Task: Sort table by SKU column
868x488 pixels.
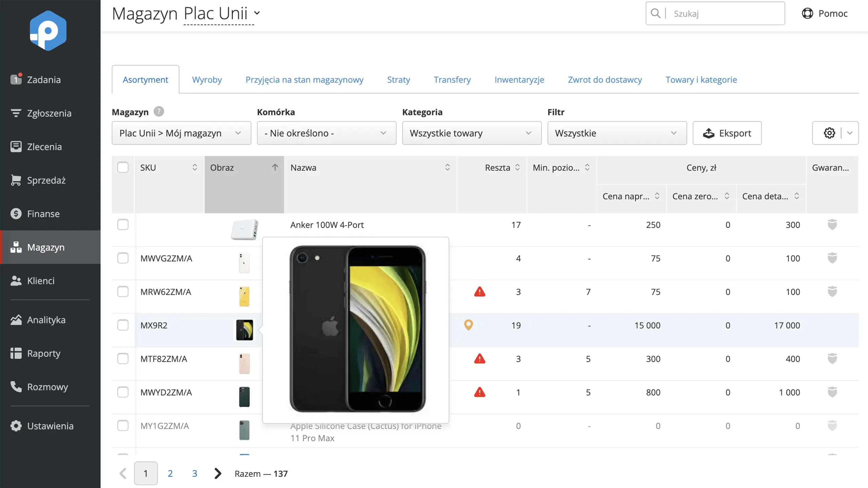Action: pos(195,167)
